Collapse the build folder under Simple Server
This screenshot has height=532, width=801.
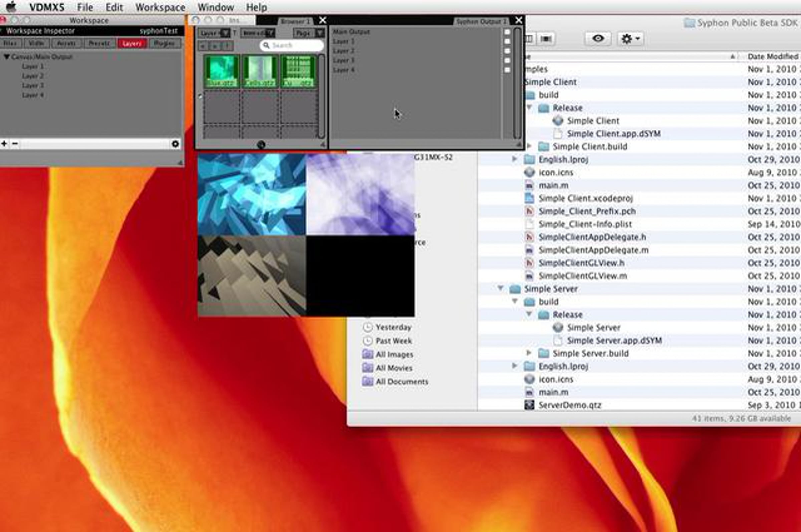pos(515,301)
